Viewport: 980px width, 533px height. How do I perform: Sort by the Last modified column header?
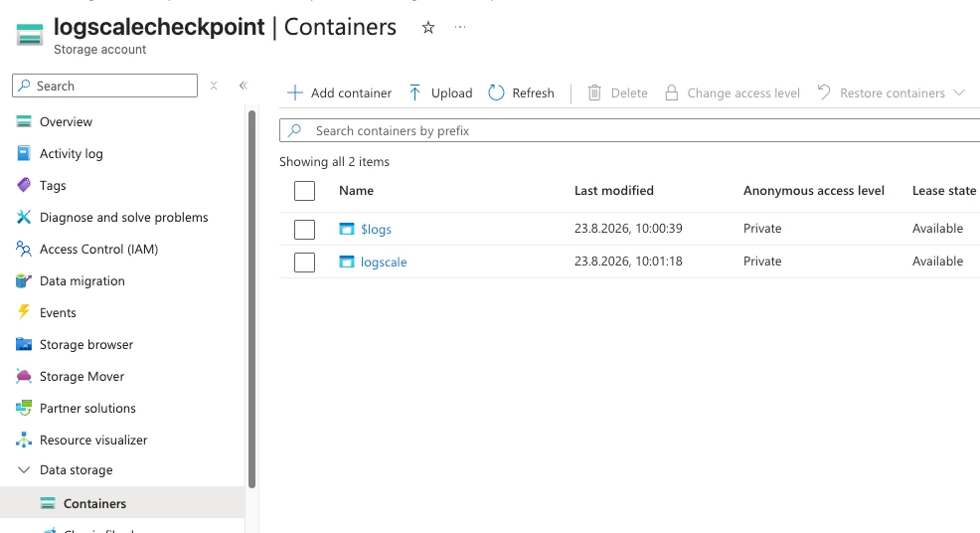pos(614,190)
